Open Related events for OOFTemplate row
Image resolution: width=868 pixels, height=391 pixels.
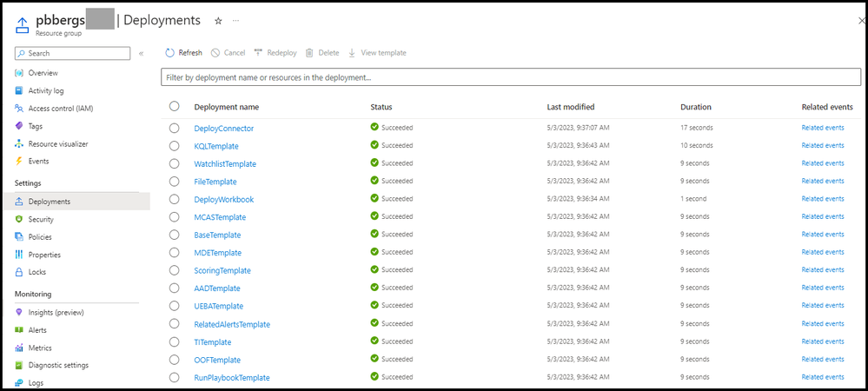coord(823,359)
